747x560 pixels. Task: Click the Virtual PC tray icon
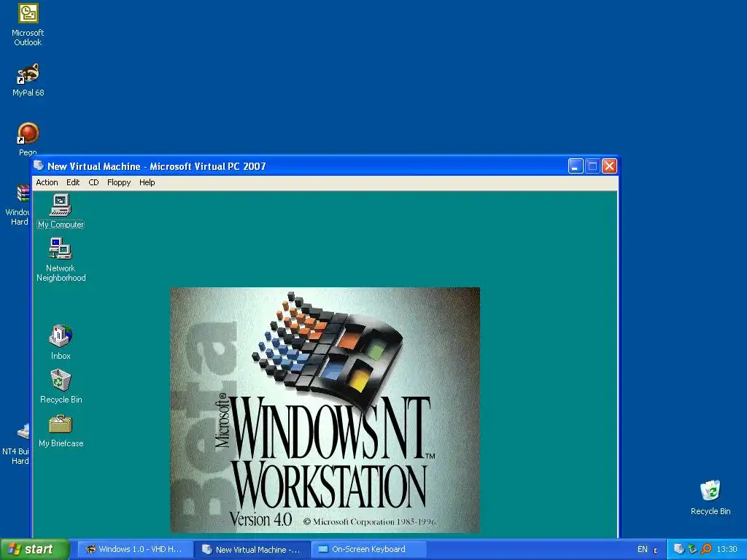679,549
